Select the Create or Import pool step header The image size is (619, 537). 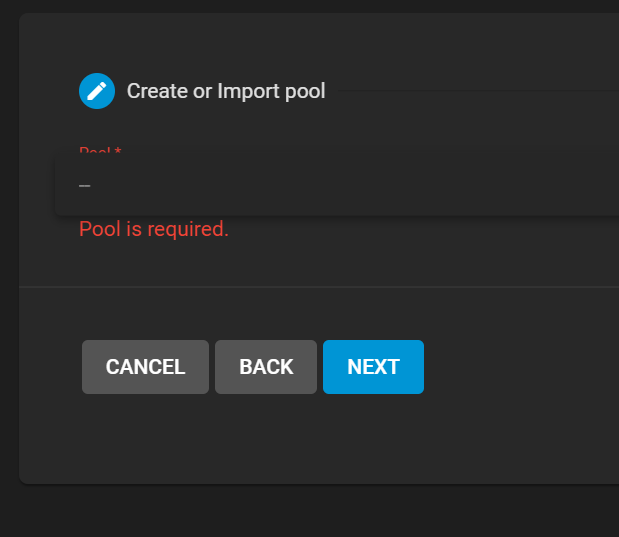pyautogui.click(x=226, y=91)
